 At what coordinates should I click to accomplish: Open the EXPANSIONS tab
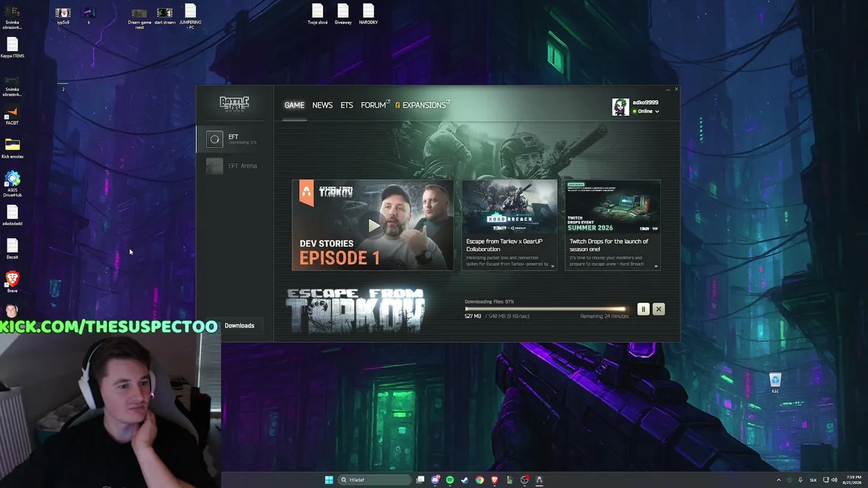(422, 105)
